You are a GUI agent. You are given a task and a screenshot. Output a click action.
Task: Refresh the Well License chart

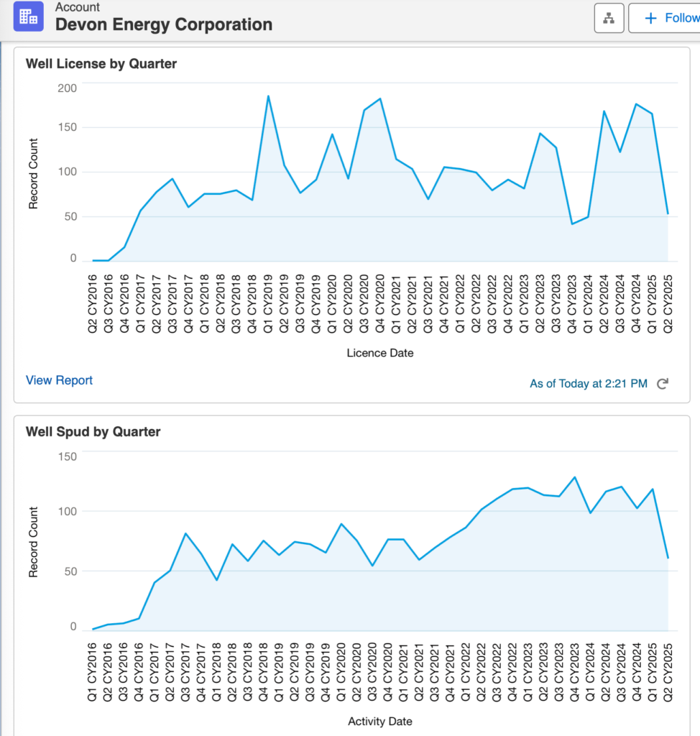[x=663, y=384]
